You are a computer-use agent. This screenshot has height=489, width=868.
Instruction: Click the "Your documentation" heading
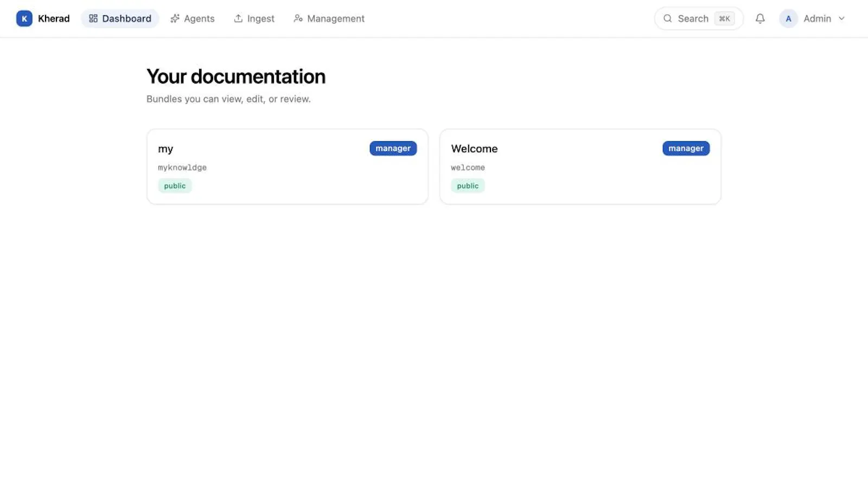236,77
